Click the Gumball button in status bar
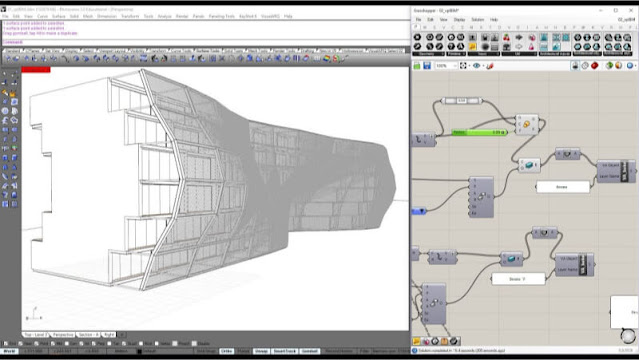The image size is (639, 360). pyautogui.click(x=310, y=351)
